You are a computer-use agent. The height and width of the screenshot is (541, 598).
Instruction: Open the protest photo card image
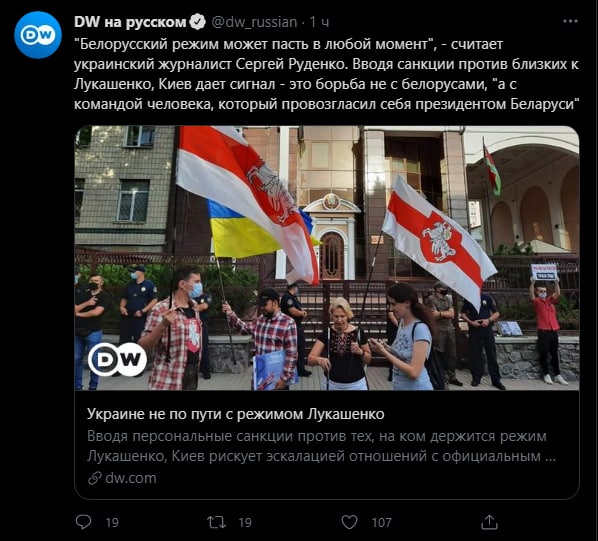(x=327, y=258)
